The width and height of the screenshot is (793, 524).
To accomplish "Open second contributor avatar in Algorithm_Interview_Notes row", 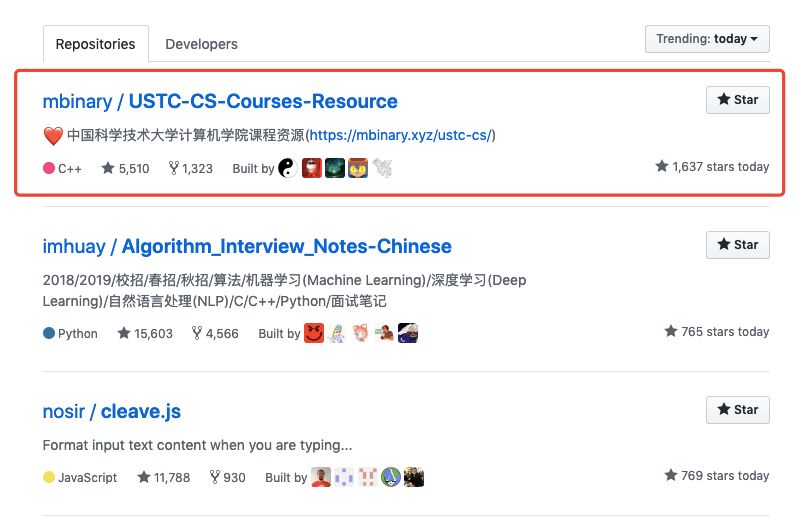I will (337, 333).
